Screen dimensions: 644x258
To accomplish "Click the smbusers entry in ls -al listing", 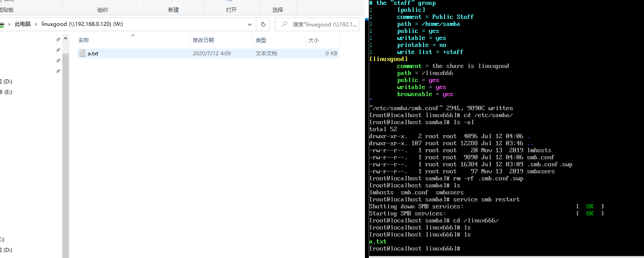I will 541,171.
